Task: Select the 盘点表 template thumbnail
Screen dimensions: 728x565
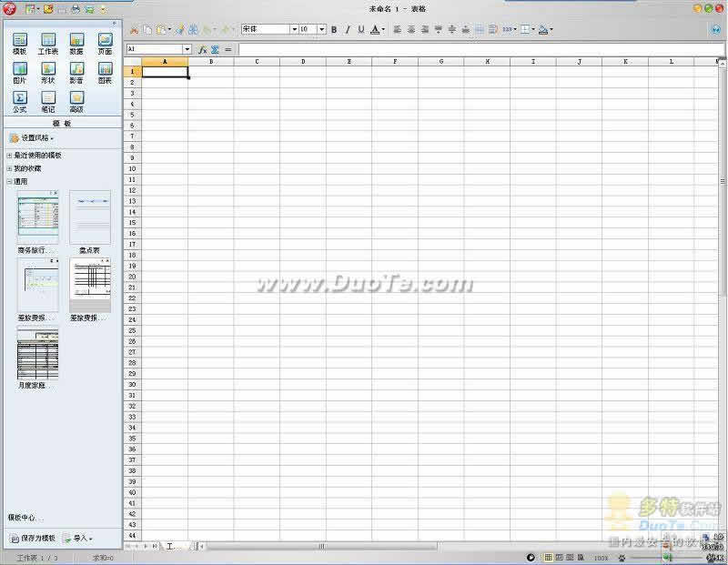Action: coord(89,218)
